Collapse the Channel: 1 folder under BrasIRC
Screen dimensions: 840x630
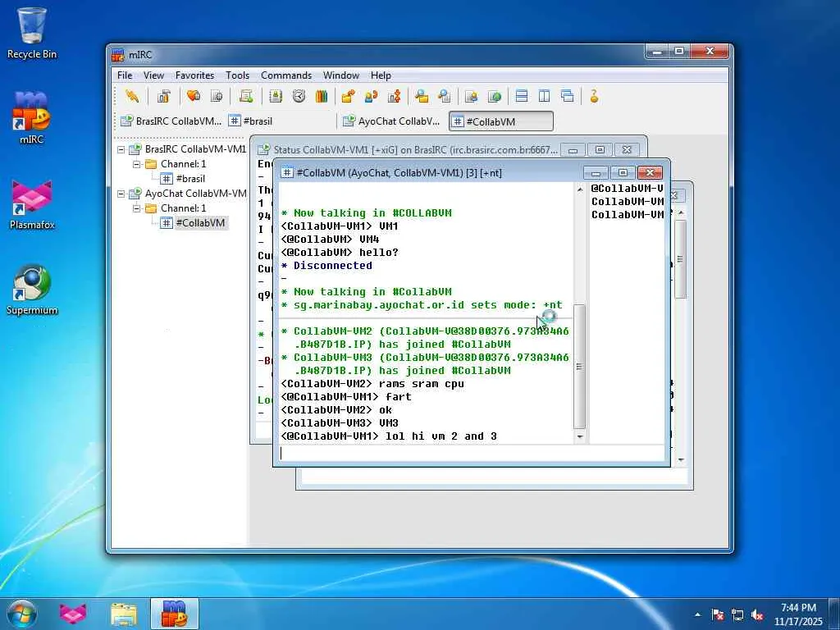click(x=137, y=164)
